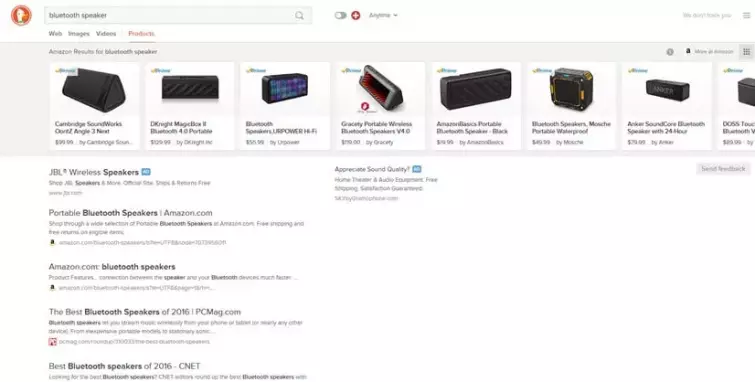The width and height of the screenshot is (755, 382).
Task: Open Portable Bluetooth Speakers Amazon.com result
Action: (x=130, y=213)
